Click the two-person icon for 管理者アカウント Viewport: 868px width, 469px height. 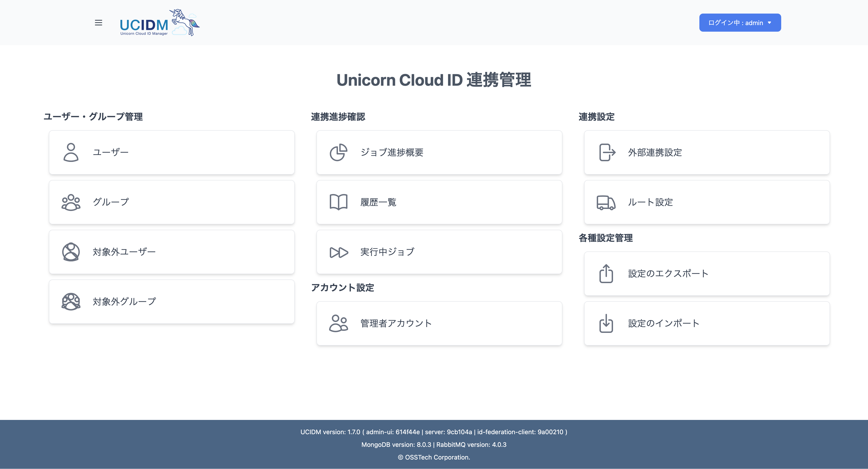pos(338,323)
